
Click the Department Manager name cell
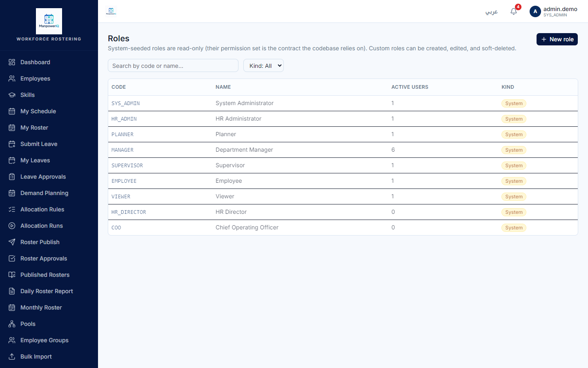[244, 150]
